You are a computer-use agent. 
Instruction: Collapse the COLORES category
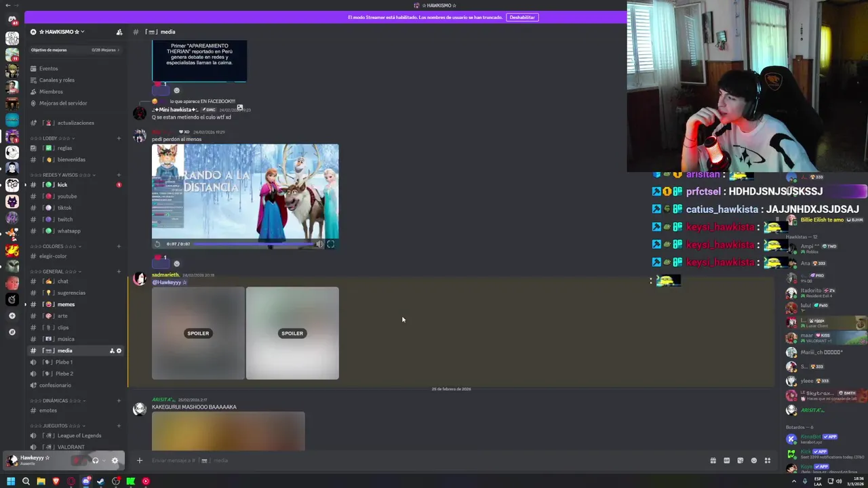56,246
